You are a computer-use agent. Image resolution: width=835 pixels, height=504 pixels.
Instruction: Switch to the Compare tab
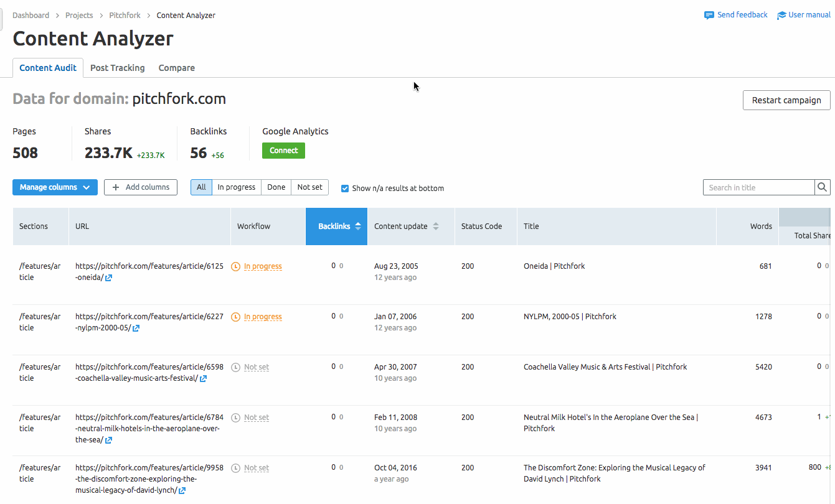coord(176,68)
